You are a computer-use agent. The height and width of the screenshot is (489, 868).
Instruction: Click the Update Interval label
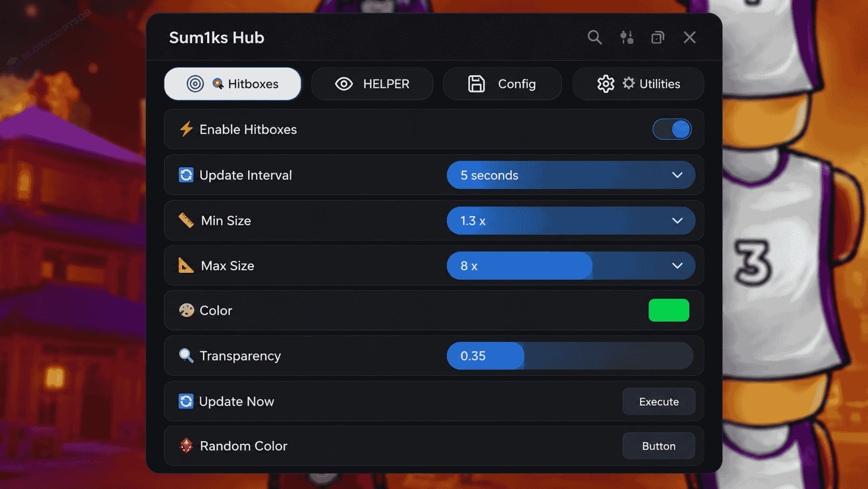pyautogui.click(x=246, y=175)
